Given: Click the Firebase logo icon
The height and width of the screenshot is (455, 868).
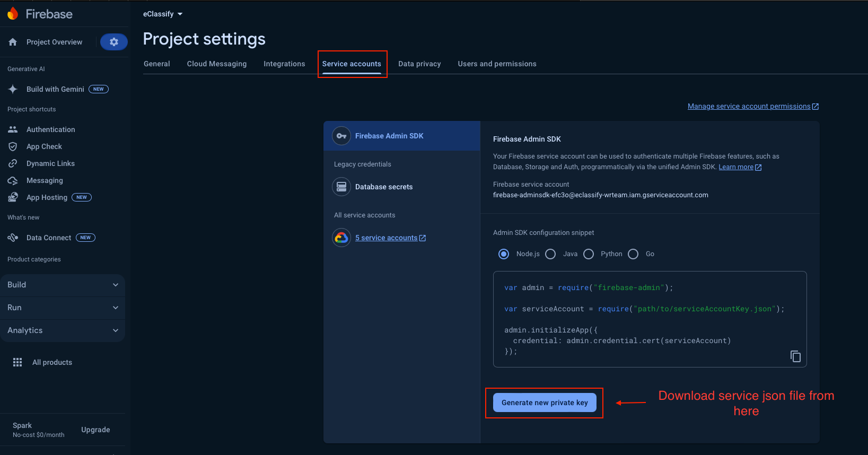Looking at the screenshot, I should [13, 14].
